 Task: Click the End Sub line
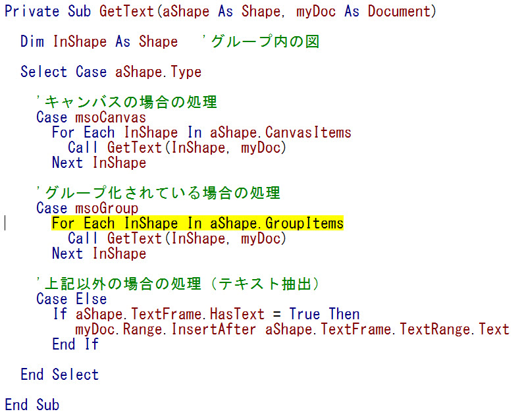click(x=32, y=405)
